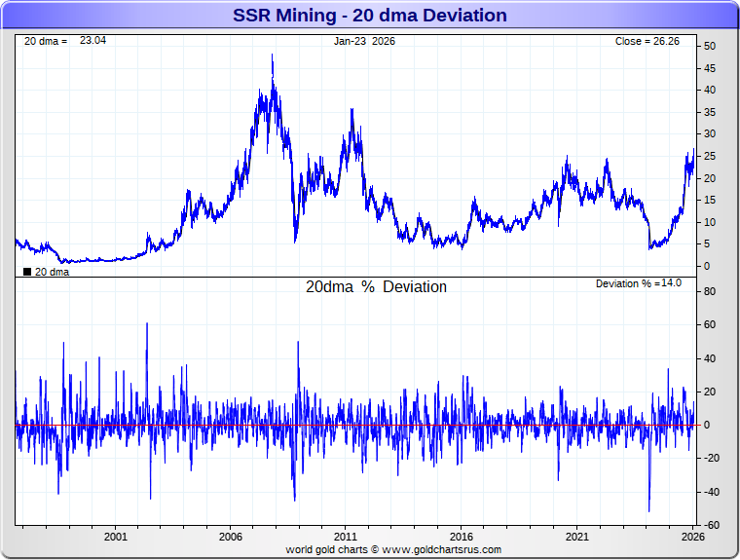
Task: Click the 2026 x-axis year label
Action: tap(691, 537)
